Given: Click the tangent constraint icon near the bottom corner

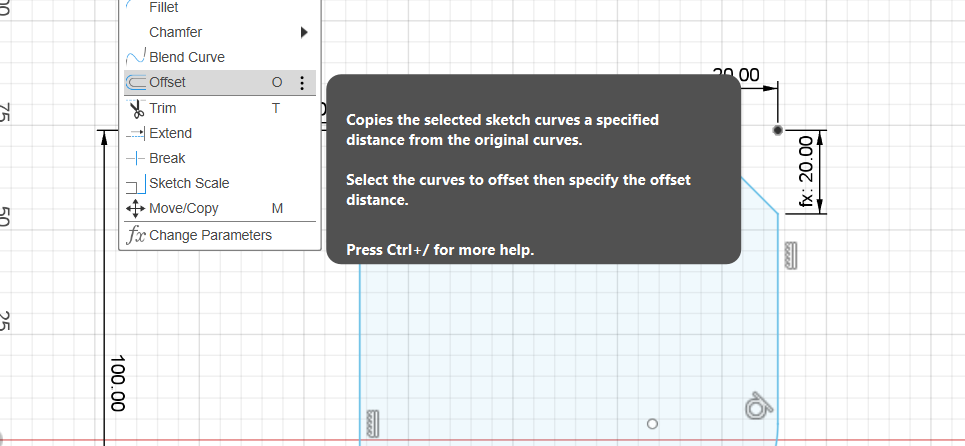Looking at the screenshot, I should pos(759,407).
